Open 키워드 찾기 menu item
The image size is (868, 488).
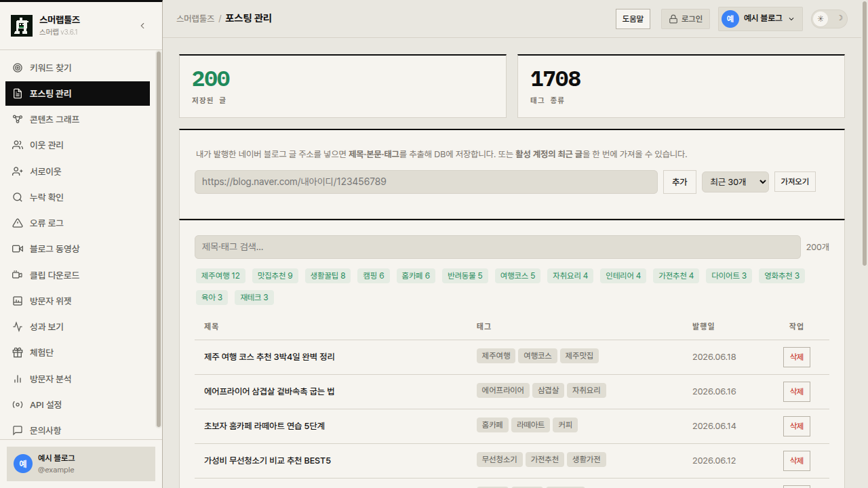(77, 68)
